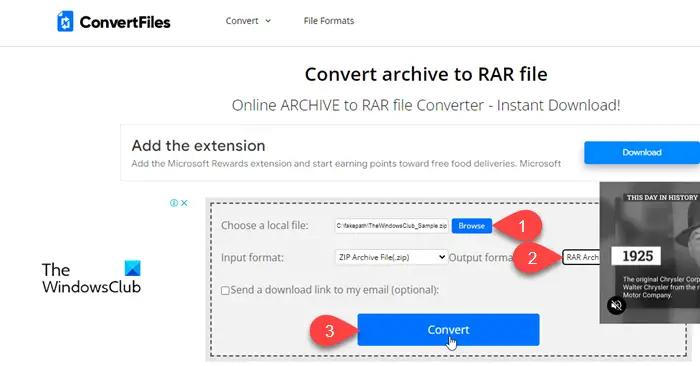
Task: Click the 'Online ARCHIVE to RAR file Converter' subtitle
Action: tap(426, 105)
